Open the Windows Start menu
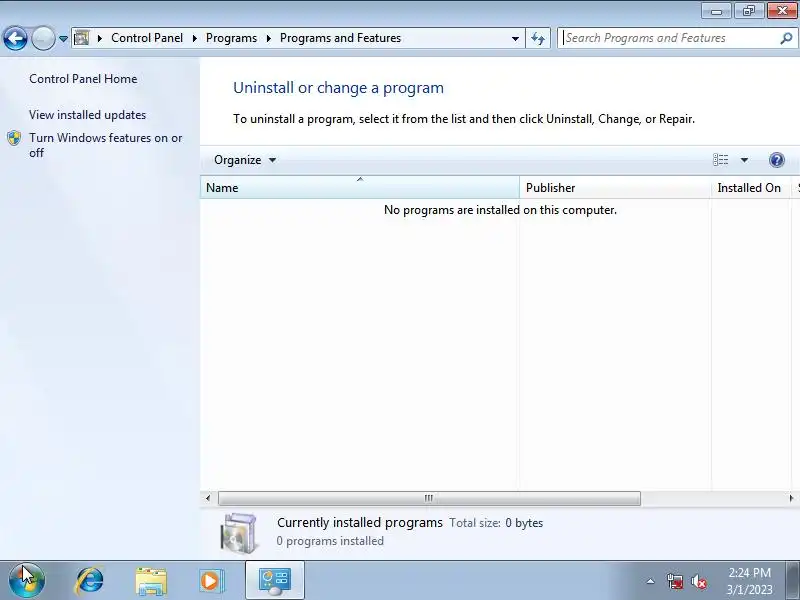The height and width of the screenshot is (600, 800). click(x=26, y=580)
